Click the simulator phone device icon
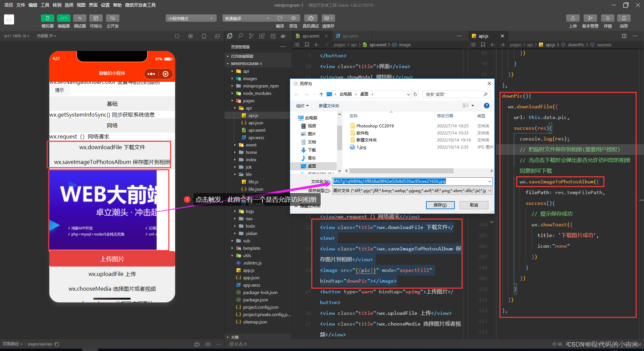 (x=204, y=36)
